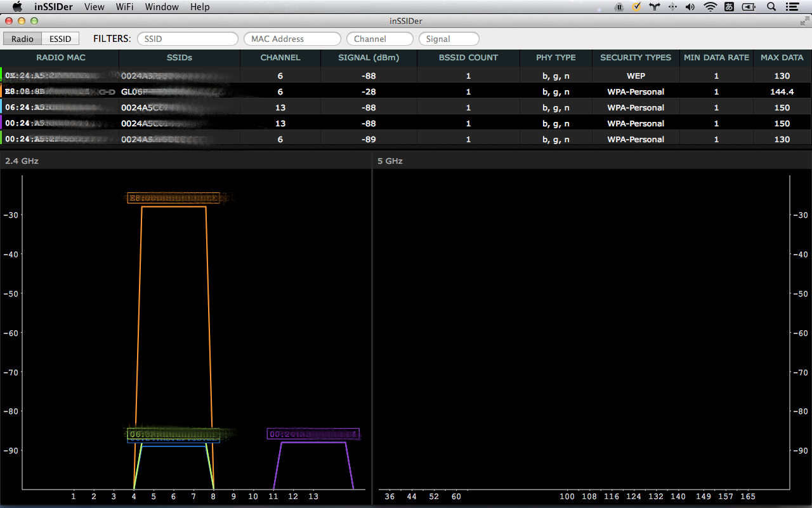Image resolution: width=812 pixels, height=508 pixels.
Task: Click the purple color marker of 00:24 row
Action: (x=1, y=123)
